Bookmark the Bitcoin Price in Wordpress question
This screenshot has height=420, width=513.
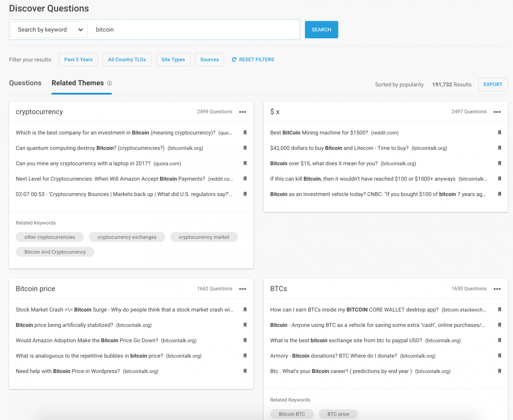pos(245,371)
